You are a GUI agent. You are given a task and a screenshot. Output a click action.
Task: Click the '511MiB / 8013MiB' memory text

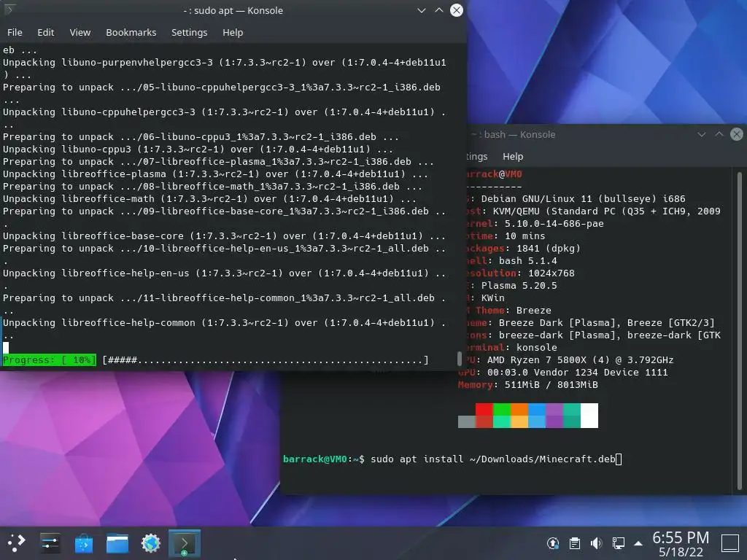(551, 384)
